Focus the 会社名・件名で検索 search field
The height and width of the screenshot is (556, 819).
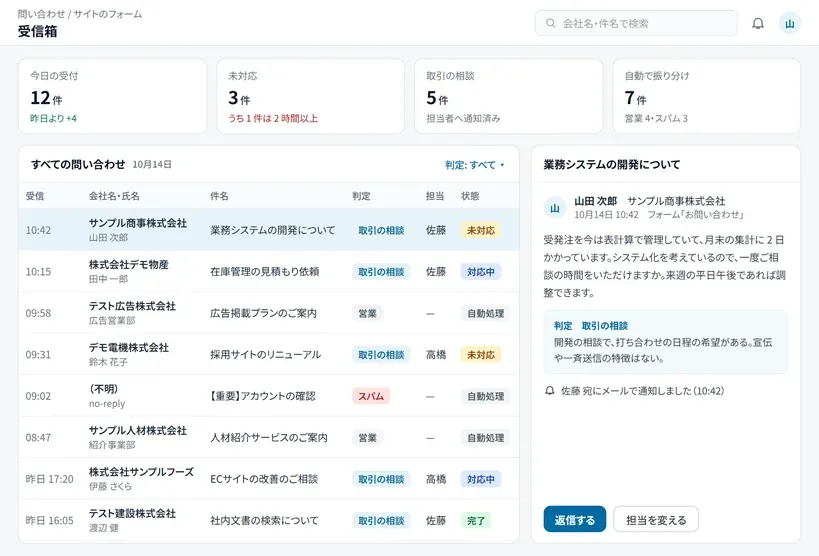point(636,24)
